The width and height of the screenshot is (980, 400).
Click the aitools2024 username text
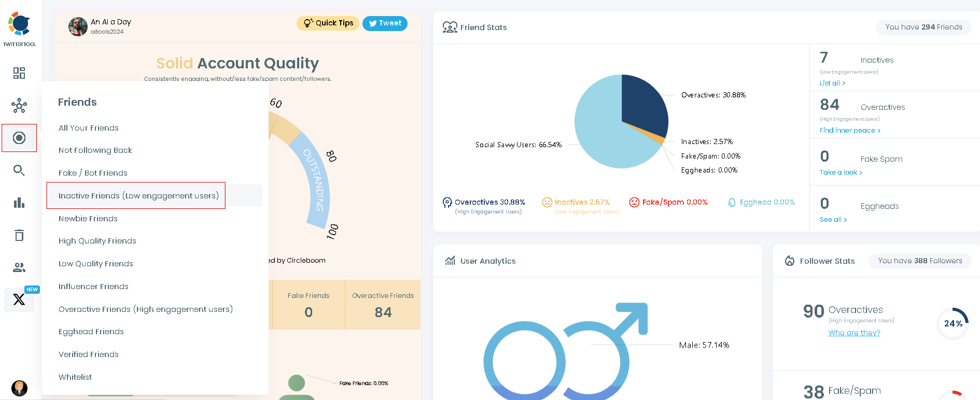tap(107, 32)
